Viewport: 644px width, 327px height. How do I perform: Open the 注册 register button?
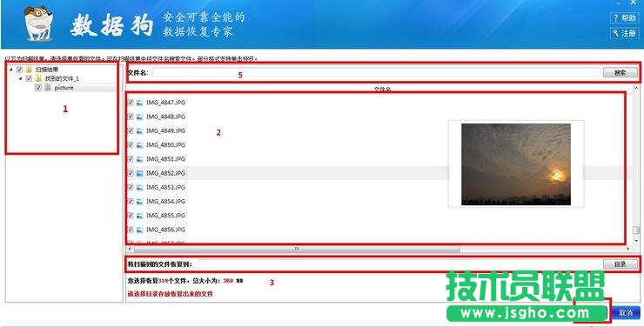pyautogui.click(x=624, y=33)
